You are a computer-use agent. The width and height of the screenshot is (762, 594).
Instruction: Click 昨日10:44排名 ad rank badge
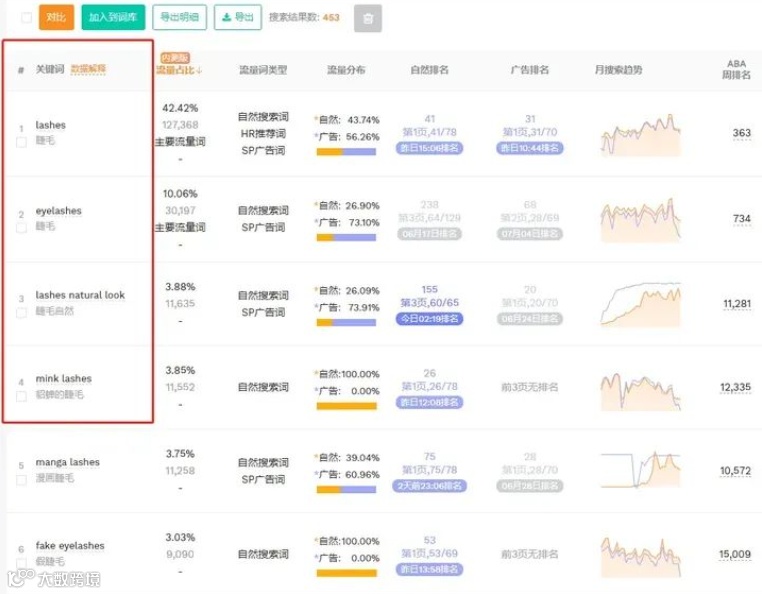[530, 148]
